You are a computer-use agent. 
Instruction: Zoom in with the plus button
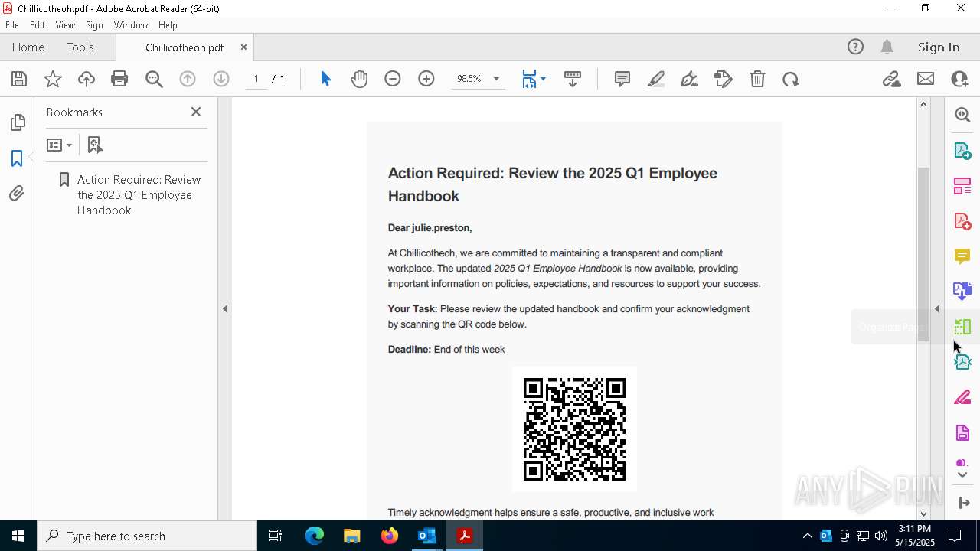[x=426, y=79]
